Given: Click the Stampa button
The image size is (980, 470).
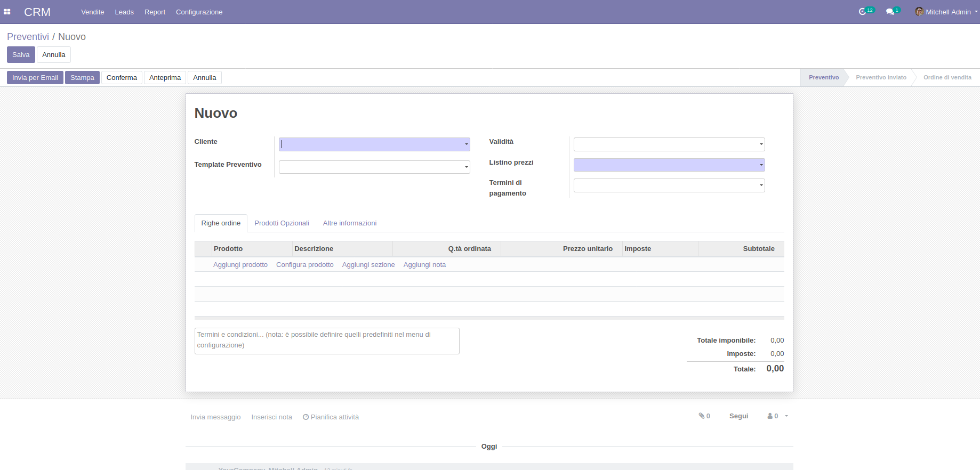Looking at the screenshot, I should (82, 78).
